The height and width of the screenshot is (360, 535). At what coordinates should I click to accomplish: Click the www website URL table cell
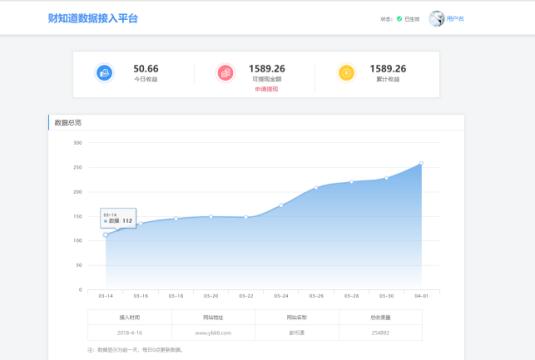[x=213, y=333]
